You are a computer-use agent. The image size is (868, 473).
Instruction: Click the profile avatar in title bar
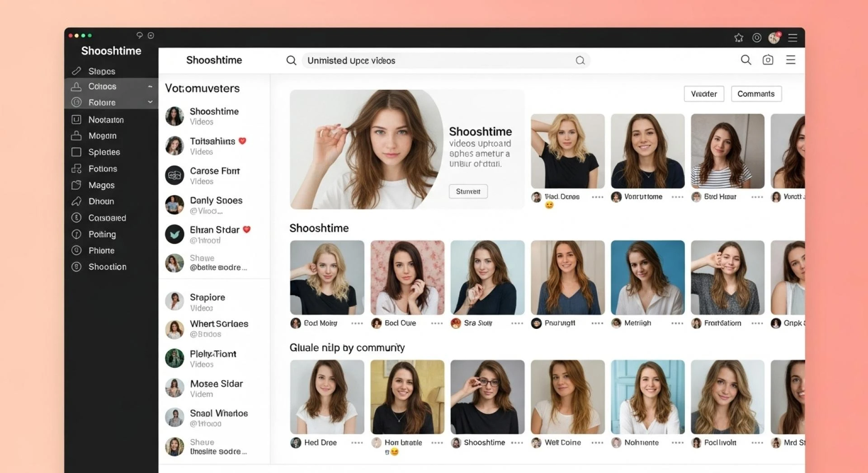click(x=774, y=38)
